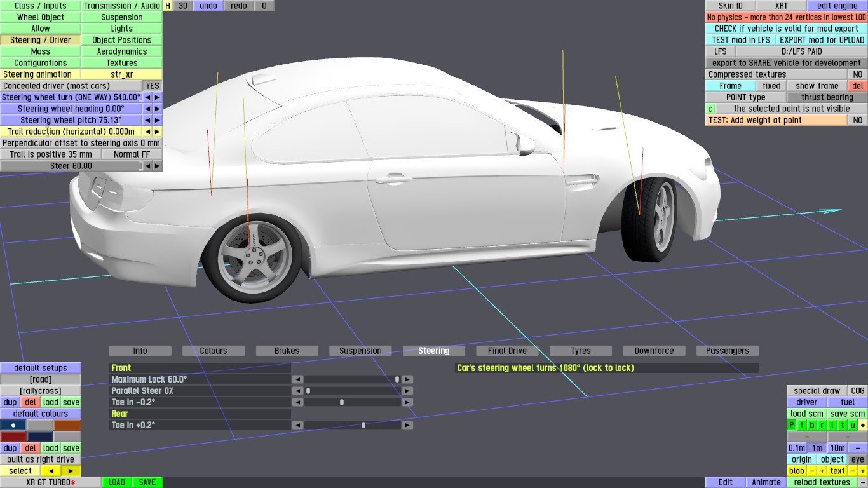Select the orange-brown colour swatch

[67, 425]
